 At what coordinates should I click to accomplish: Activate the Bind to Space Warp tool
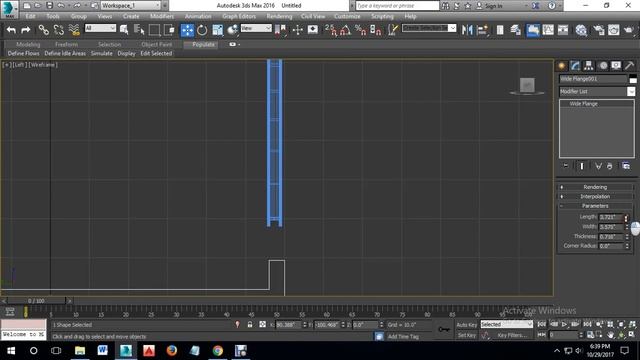74,30
